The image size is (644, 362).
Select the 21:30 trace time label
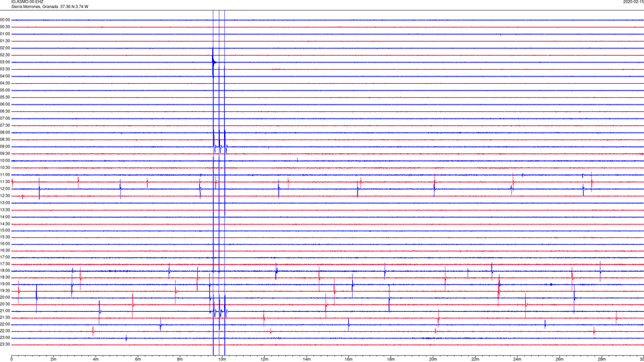coord(5,318)
